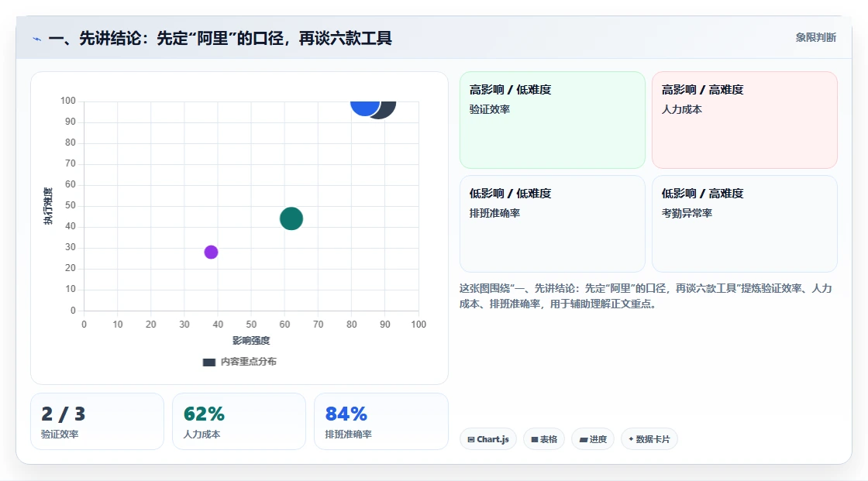The width and height of the screenshot is (868, 481).
Task: Click the 验证效率 text in green card
Action: point(489,109)
